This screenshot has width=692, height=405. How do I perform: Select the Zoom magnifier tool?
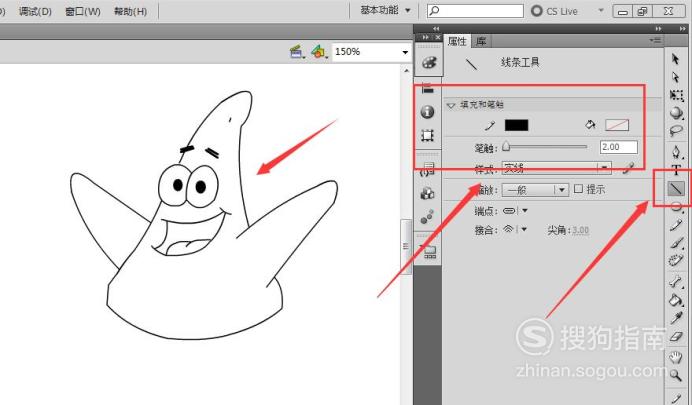pos(676,375)
